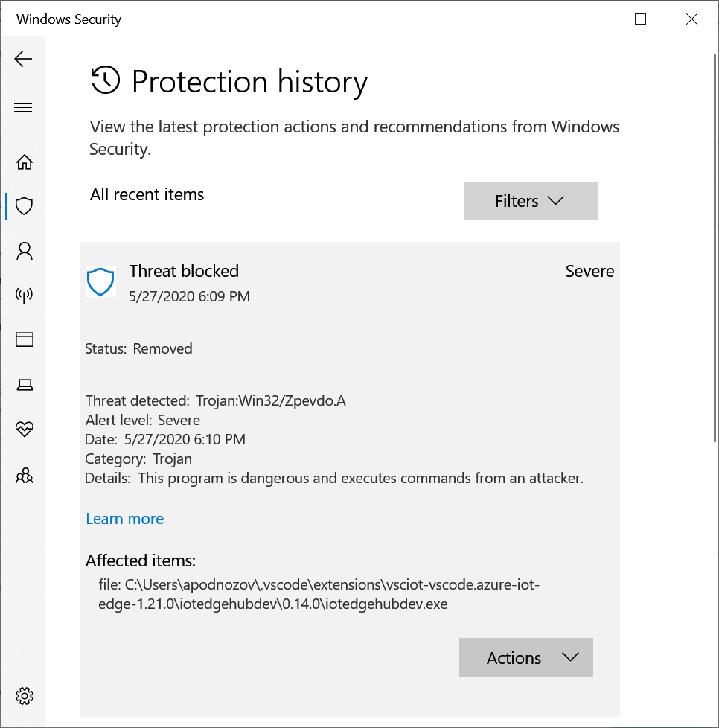Expand the navigation menu with hamburger icon

23,107
